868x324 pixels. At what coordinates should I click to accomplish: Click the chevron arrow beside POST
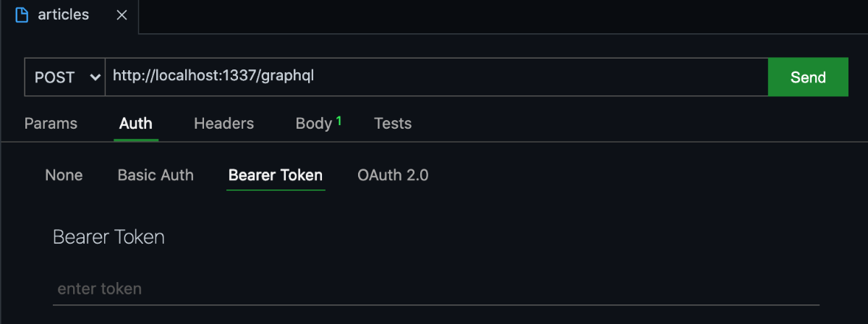tap(94, 77)
